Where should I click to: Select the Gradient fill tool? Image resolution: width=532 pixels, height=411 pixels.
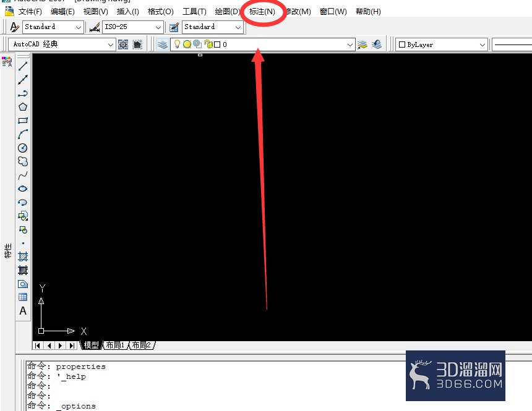pos(23,270)
